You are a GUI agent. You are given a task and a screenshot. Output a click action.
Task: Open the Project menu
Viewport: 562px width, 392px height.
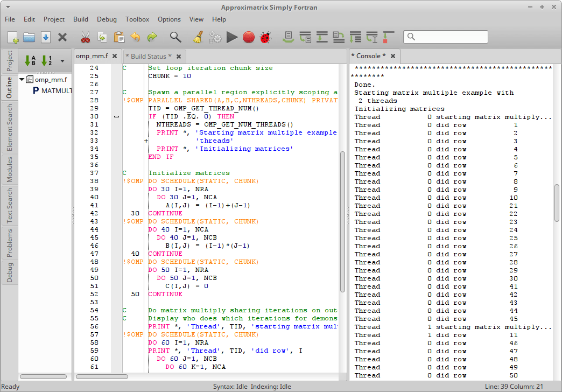tap(54, 19)
